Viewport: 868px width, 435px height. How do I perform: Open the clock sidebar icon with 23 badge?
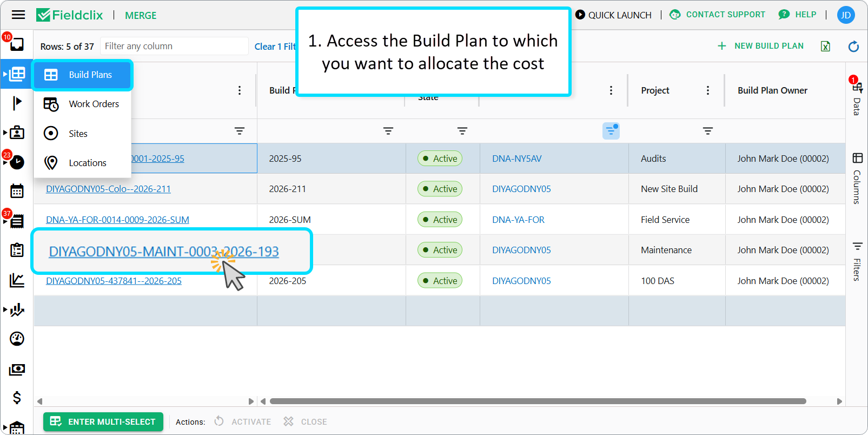(17, 162)
